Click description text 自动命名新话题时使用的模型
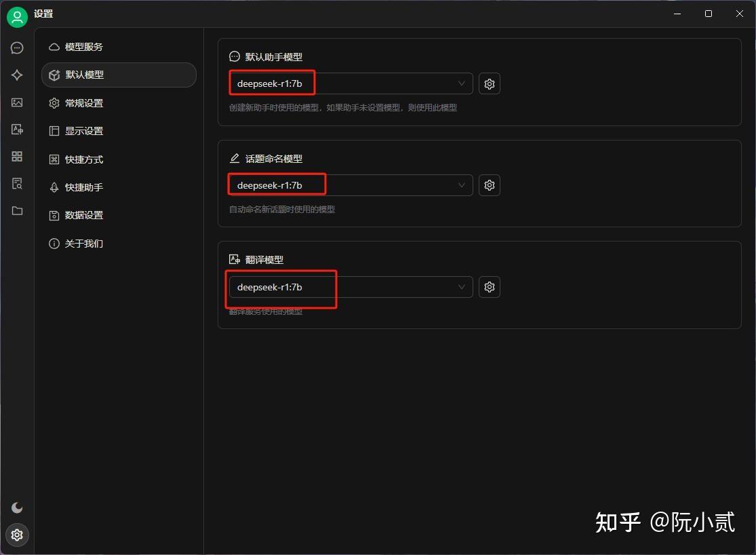This screenshot has width=756, height=555. pos(282,210)
